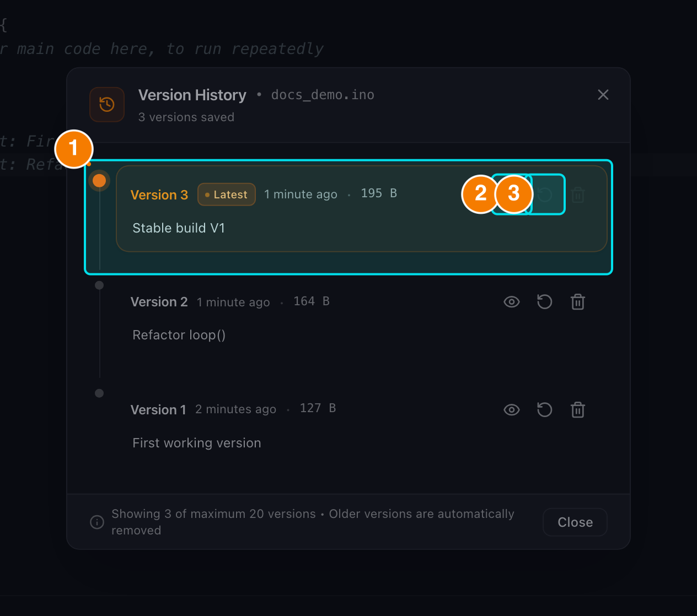Select the Version 2 timeline dot
Screen dimensions: 697x616
click(x=99, y=285)
